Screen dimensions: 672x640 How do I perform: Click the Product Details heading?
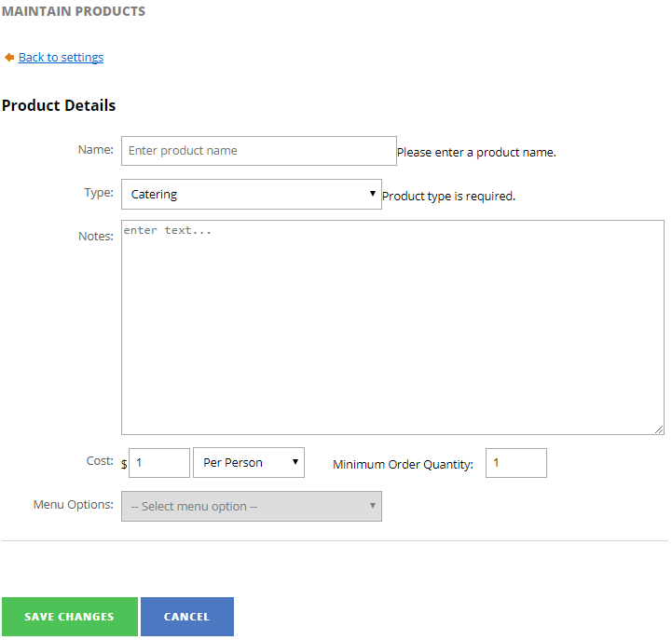click(x=59, y=105)
